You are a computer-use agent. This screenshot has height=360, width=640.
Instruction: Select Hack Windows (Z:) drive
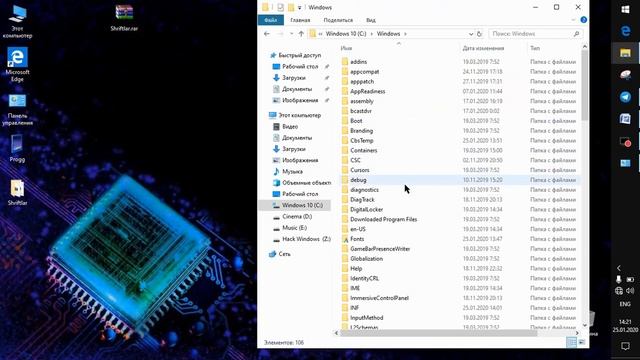[x=306, y=239]
